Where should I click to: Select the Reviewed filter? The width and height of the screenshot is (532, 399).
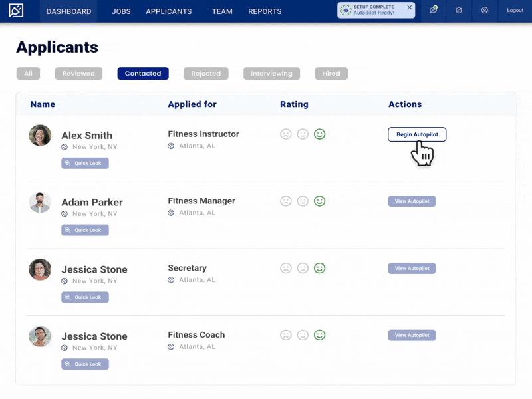[78, 74]
